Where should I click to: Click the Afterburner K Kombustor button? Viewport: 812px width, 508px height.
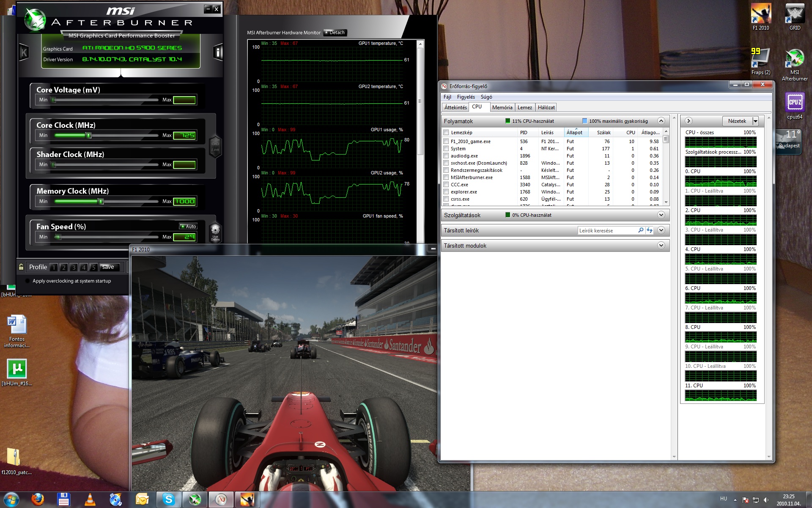[x=24, y=52]
